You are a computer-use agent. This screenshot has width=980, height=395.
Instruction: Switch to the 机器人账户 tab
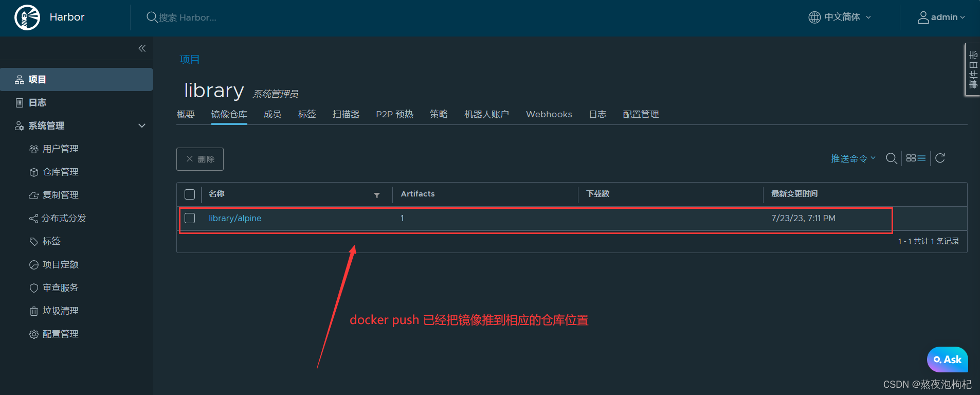pyautogui.click(x=486, y=114)
